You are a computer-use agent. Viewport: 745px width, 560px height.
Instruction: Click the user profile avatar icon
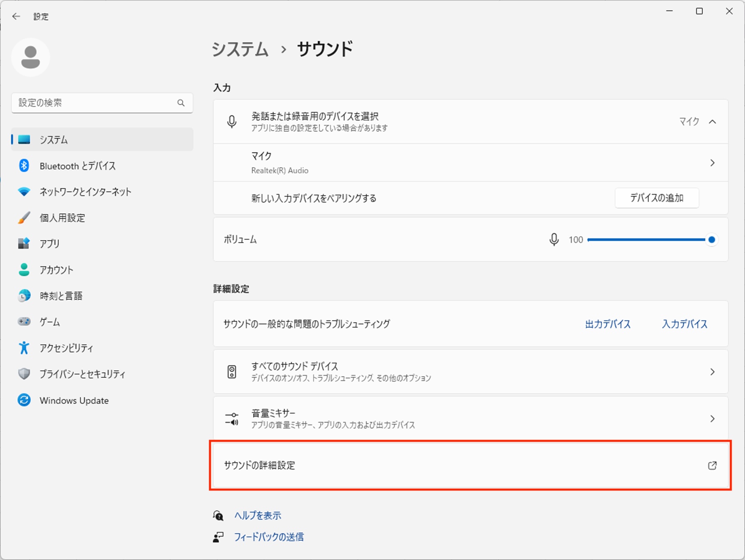click(30, 57)
